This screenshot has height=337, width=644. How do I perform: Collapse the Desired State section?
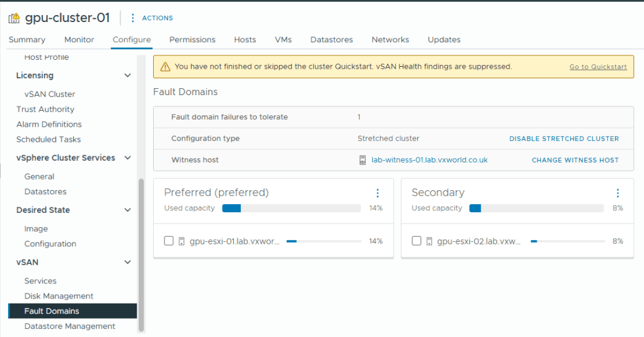pos(127,210)
